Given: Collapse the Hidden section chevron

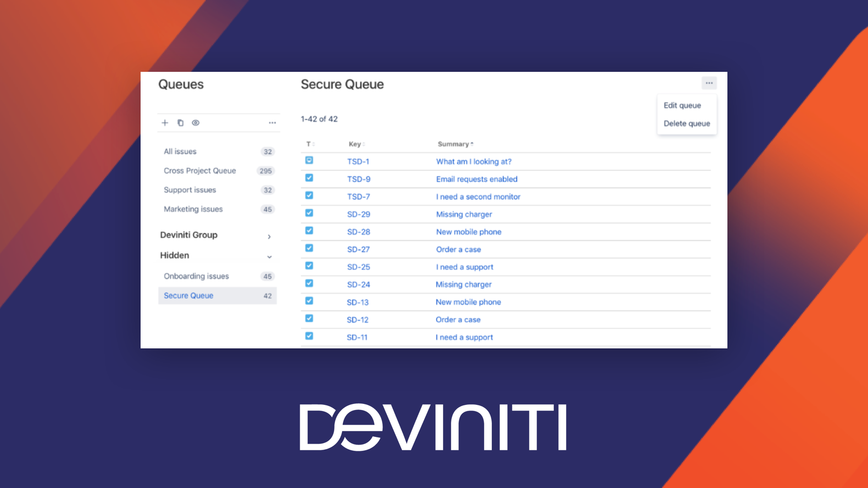Looking at the screenshot, I should pyautogui.click(x=269, y=257).
